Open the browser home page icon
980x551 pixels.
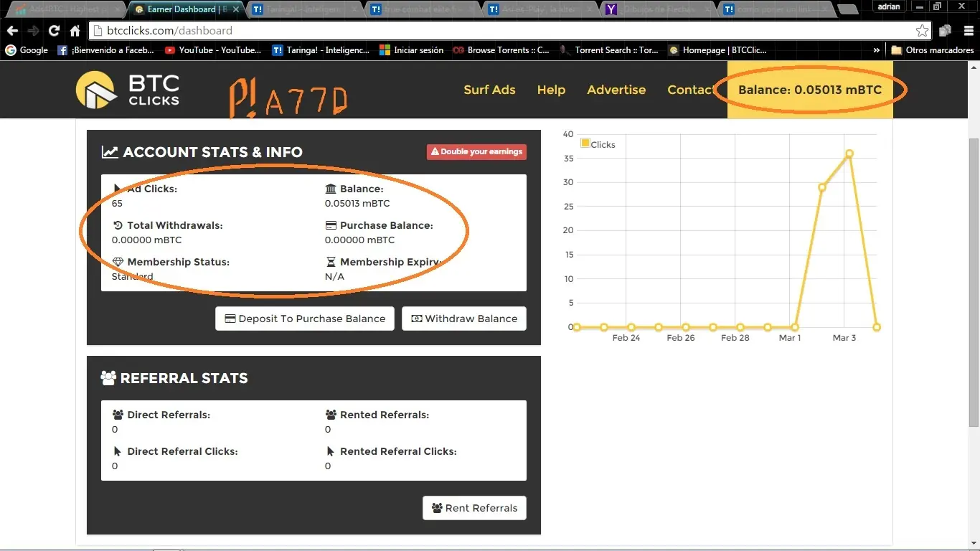pos(75,31)
